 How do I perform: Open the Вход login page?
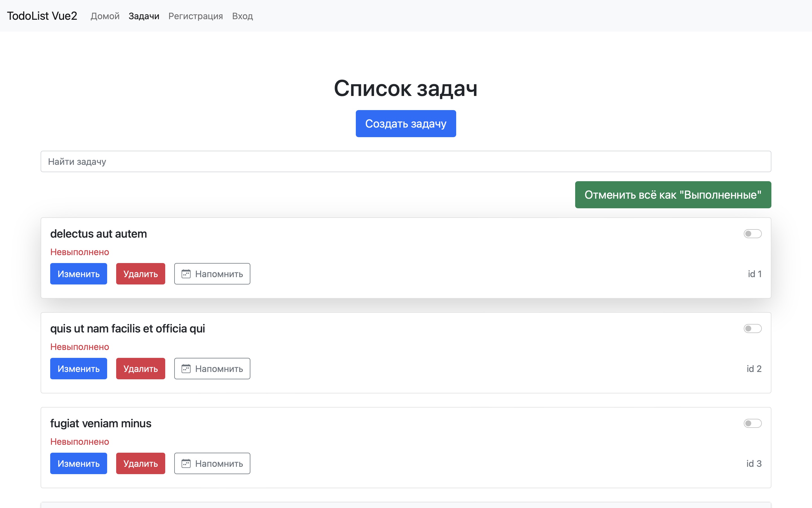click(242, 16)
